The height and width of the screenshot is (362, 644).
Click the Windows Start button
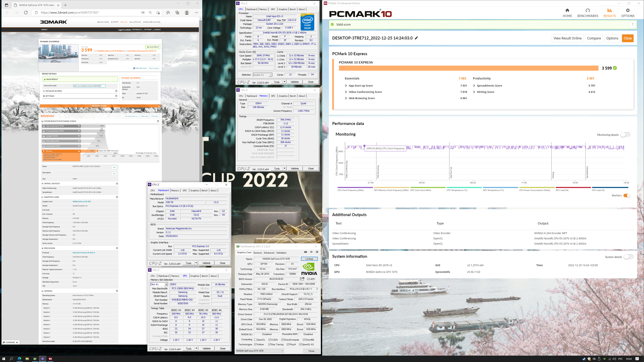[x=4, y=359]
